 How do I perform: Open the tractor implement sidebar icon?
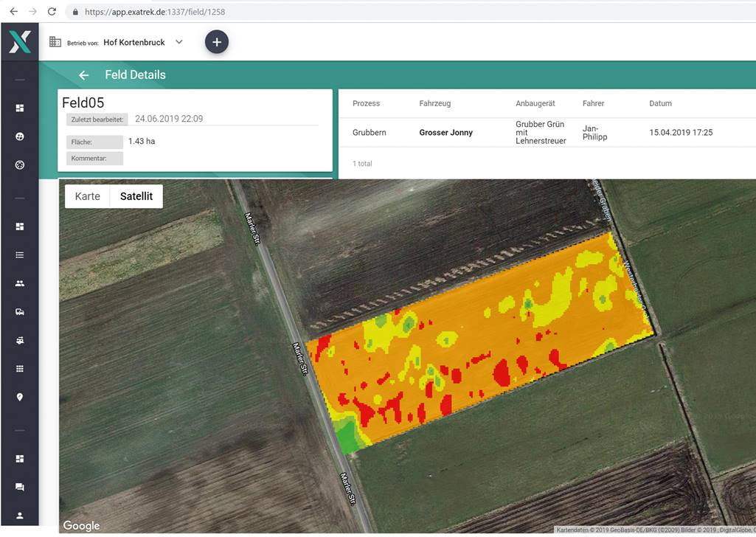(x=20, y=340)
